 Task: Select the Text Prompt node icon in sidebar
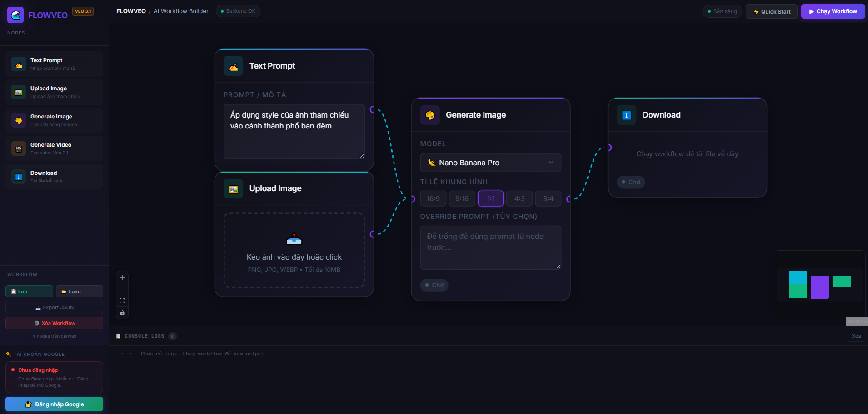[x=18, y=64]
